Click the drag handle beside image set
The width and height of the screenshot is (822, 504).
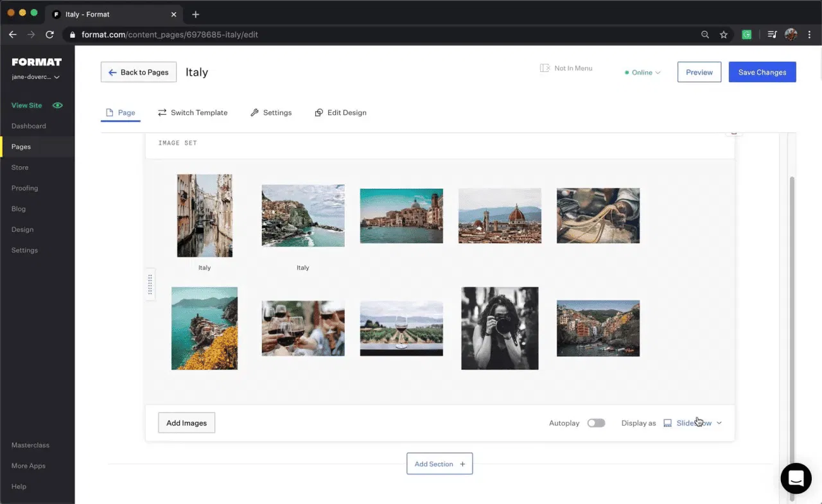(x=150, y=284)
